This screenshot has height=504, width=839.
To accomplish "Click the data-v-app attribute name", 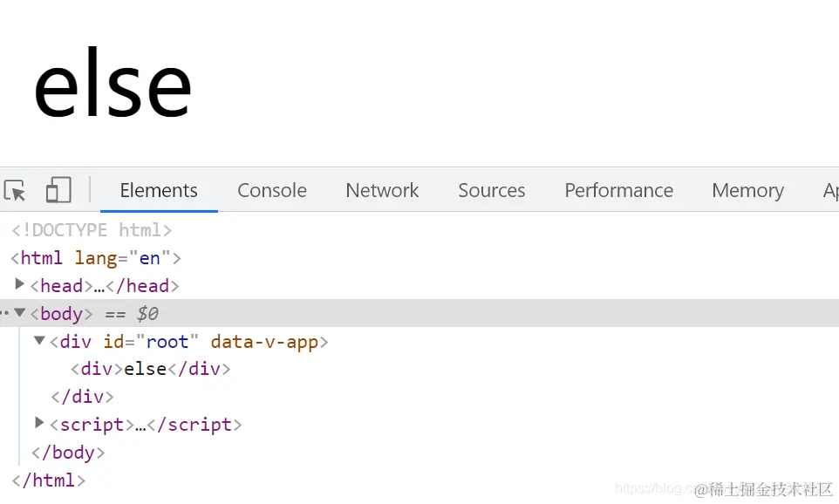I will pyautogui.click(x=264, y=341).
